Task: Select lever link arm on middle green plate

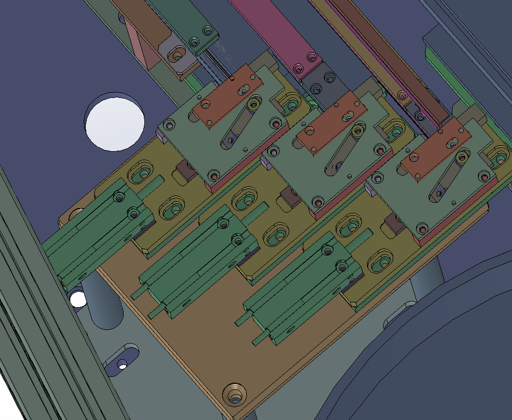Action: [x=345, y=150]
